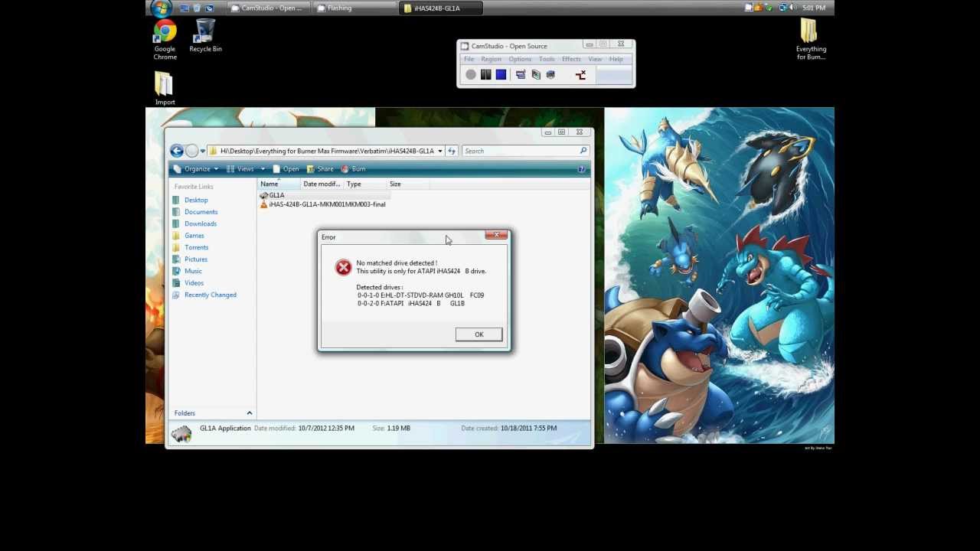This screenshot has height=551, width=980.
Task: Switch to CamStudio taskbar button
Action: pyautogui.click(x=270, y=8)
